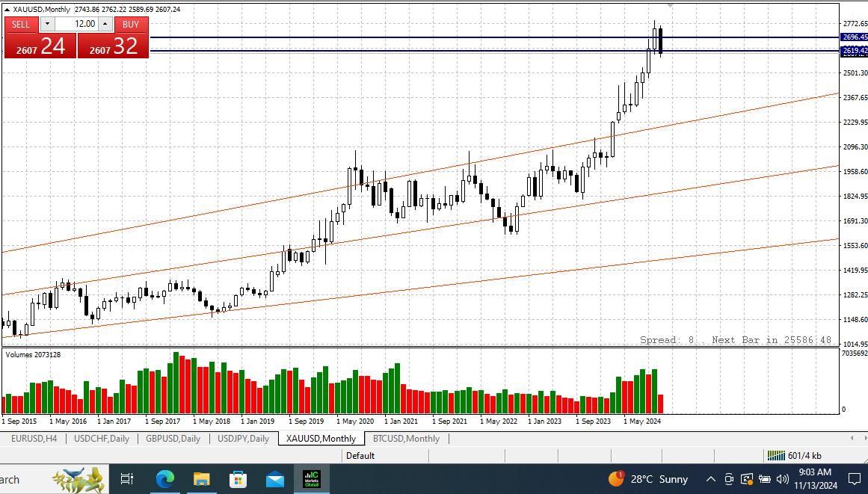Click the speaker volume tray icon
Image resolution: width=868 pixels, height=494 pixels.
782,479
